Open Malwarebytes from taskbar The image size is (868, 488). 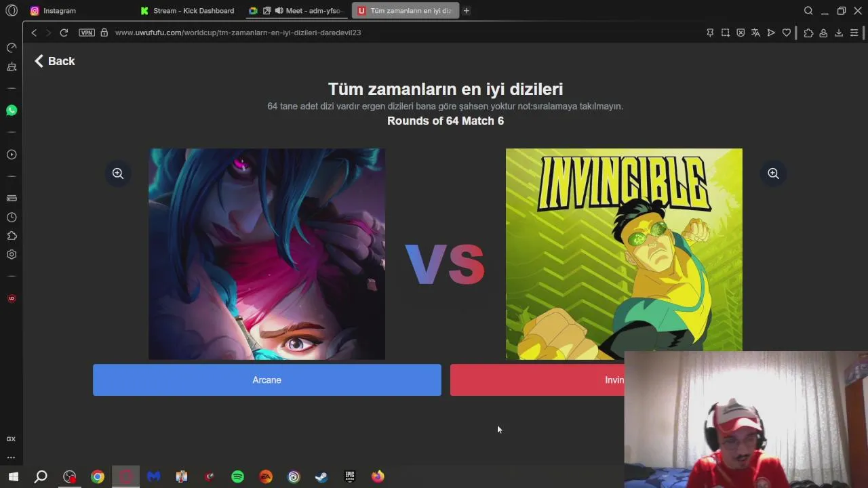(154, 476)
